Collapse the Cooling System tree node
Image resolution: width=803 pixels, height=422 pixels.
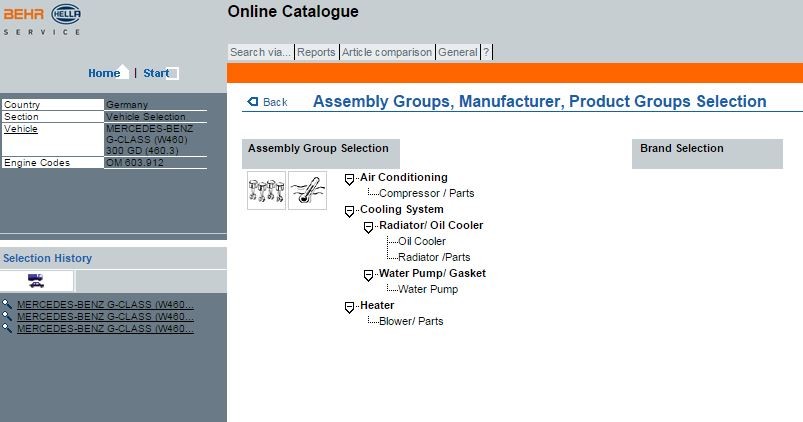(349, 211)
